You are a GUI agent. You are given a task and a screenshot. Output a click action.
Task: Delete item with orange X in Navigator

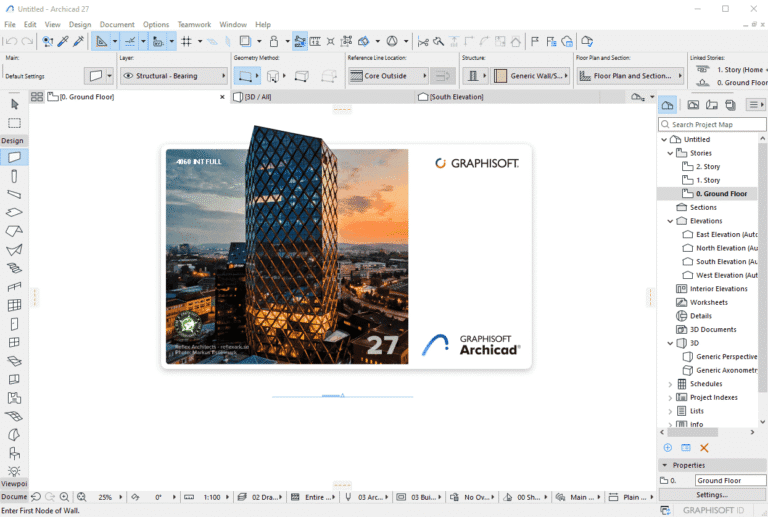coord(704,447)
